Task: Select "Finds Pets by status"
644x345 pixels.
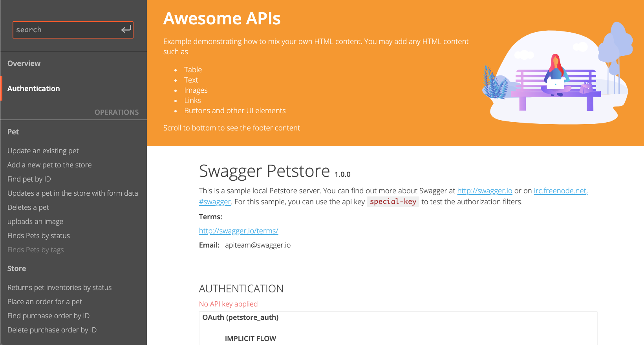Action: (38, 236)
